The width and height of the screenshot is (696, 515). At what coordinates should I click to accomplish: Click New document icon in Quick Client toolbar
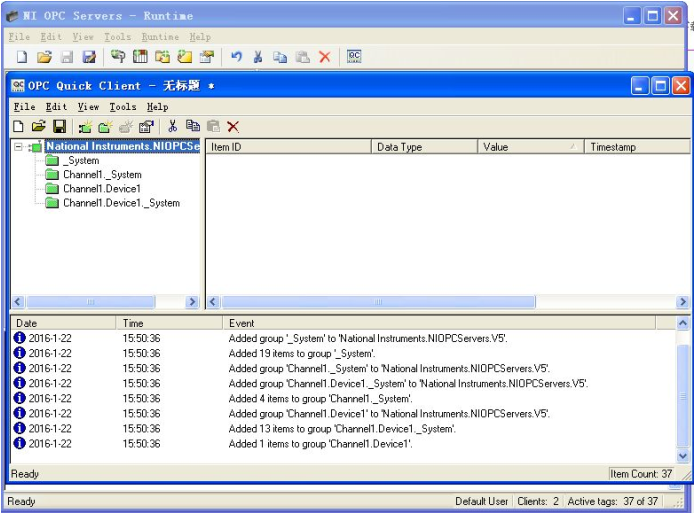point(18,127)
